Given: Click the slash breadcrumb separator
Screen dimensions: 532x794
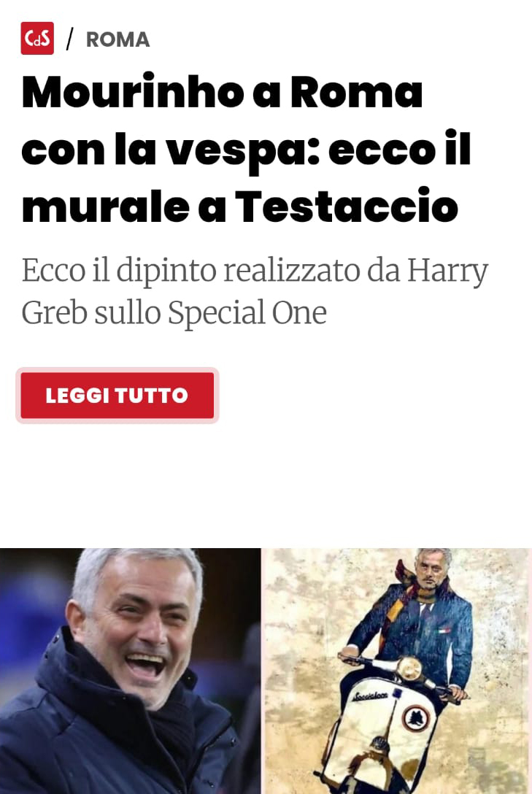Looking at the screenshot, I should tap(70, 39).
